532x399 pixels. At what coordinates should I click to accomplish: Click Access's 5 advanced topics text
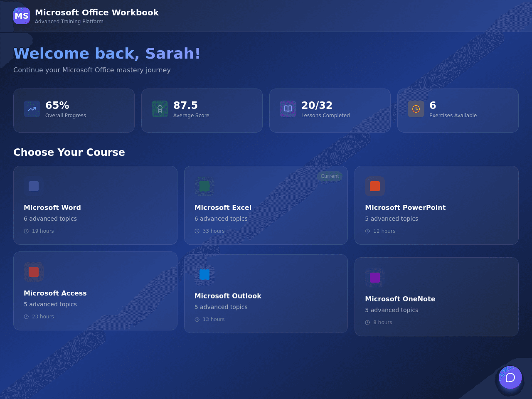coord(50,304)
